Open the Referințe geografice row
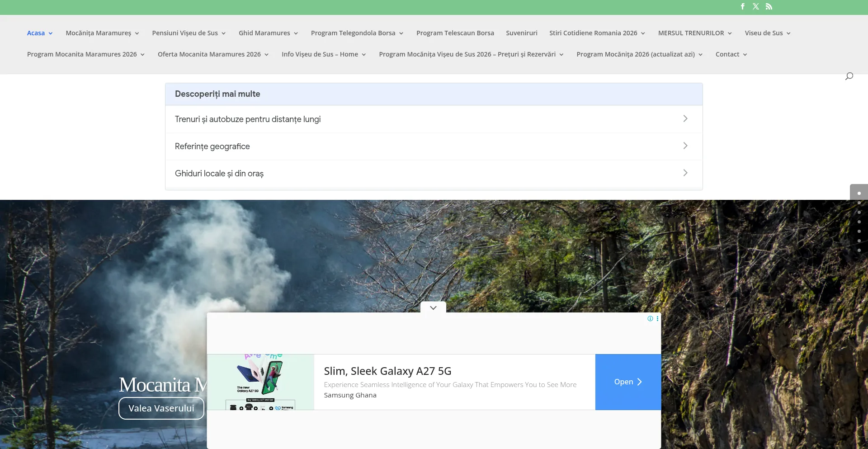Image resolution: width=868 pixels, height=449 pixels. 434,146
